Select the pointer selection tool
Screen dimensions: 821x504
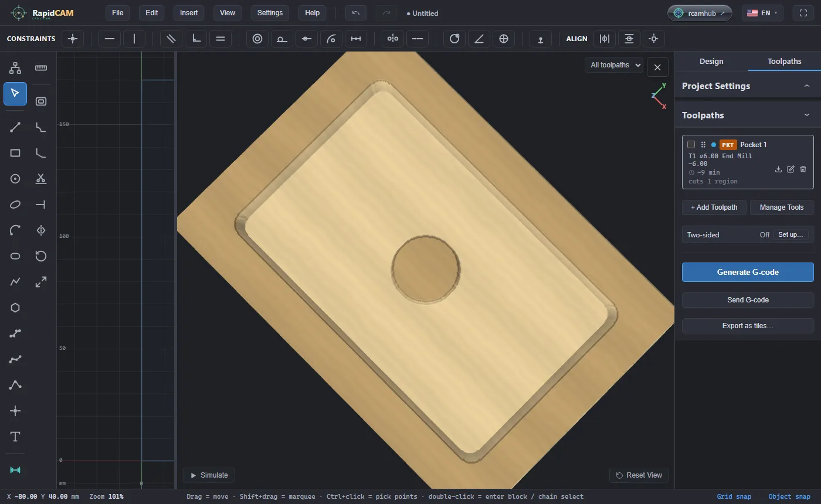coord(15,94)
